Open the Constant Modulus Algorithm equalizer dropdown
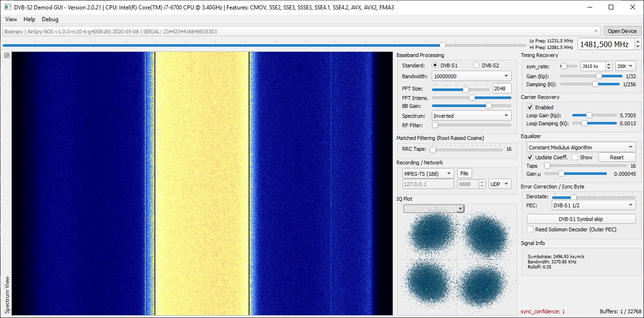The height and width of the screenshot is (318, 644). click(x=581, y=147)
